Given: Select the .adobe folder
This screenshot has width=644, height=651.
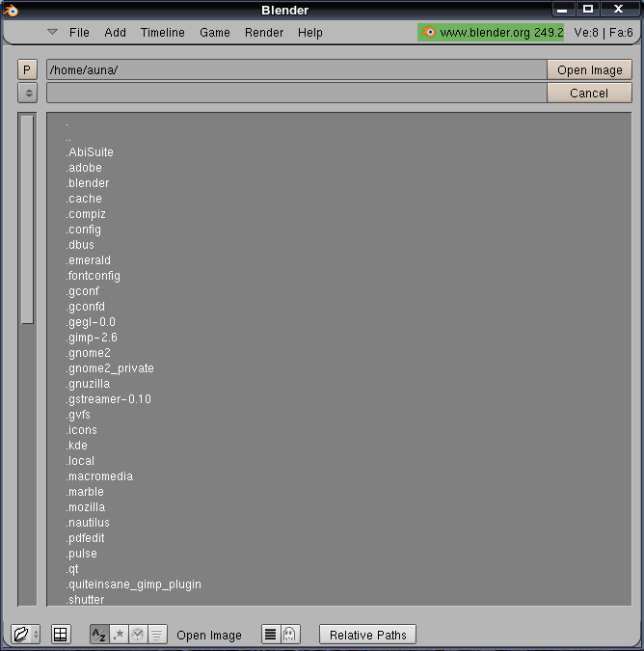Looking at the screenshot, I should coord(84,167).
